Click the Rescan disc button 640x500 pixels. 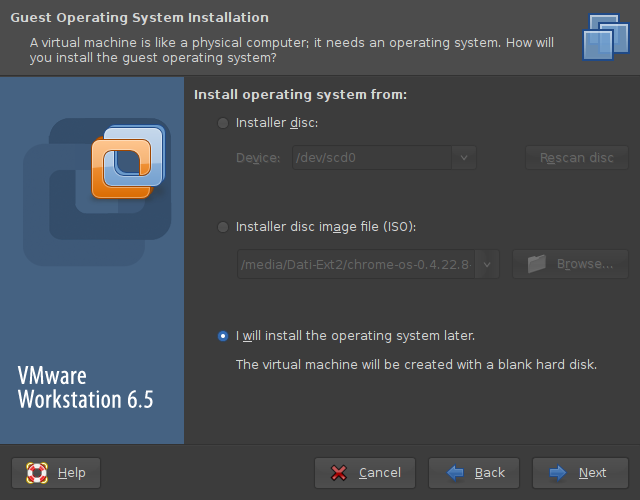click(577, 158)
